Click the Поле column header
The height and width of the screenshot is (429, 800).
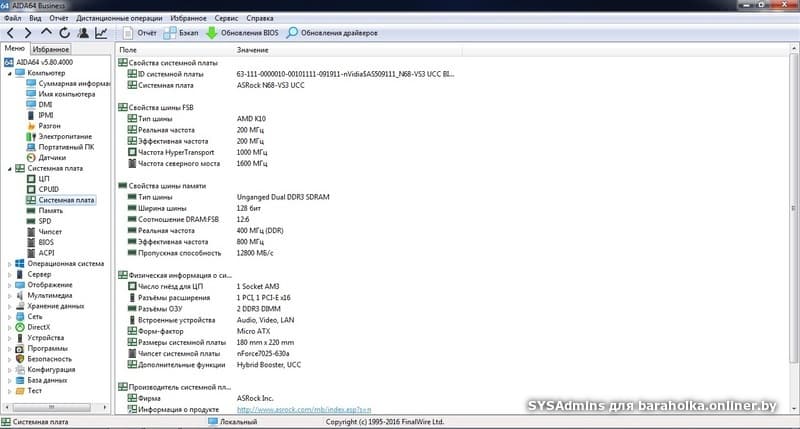128,50
